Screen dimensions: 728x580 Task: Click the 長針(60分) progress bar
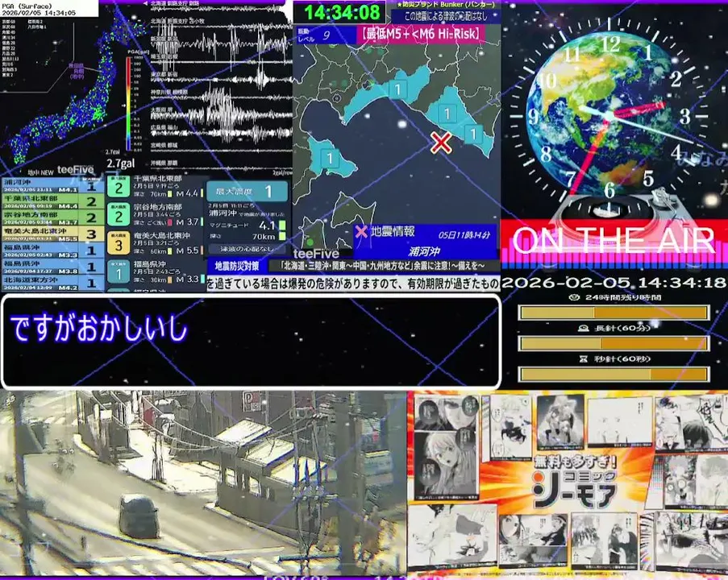(x=614, y=343)
